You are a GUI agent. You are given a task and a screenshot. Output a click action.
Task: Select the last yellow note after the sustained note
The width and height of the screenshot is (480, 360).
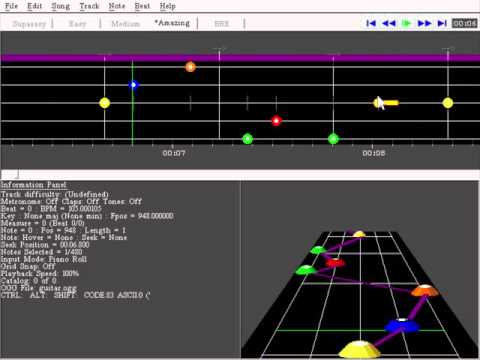click(x=448, y=103)
